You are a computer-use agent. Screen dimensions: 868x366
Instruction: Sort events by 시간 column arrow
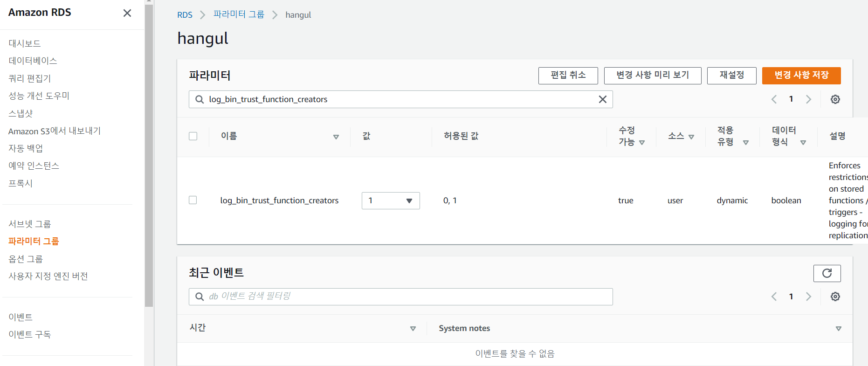pos(413,329)
